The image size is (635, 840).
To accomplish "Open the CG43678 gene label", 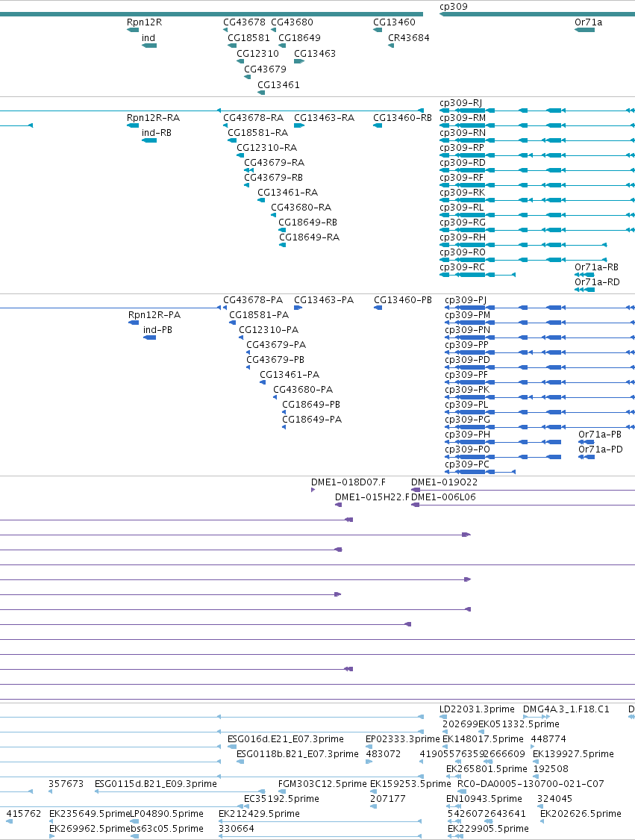I will click(244, 22).
